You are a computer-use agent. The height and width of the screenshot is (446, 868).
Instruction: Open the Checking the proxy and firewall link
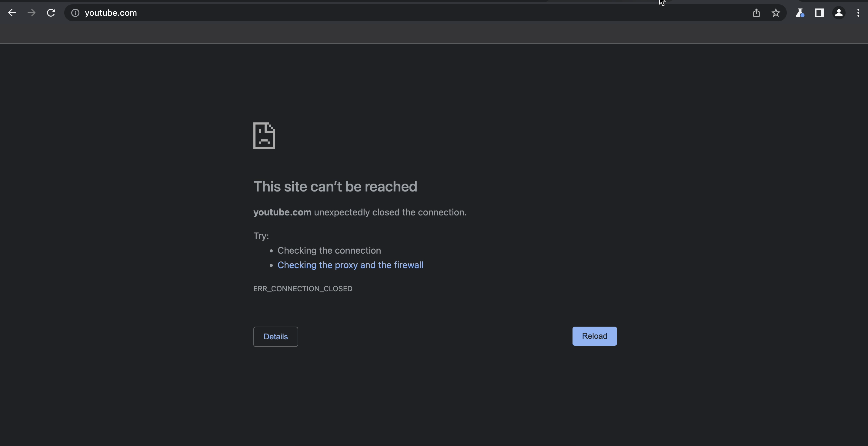(350, 265)
